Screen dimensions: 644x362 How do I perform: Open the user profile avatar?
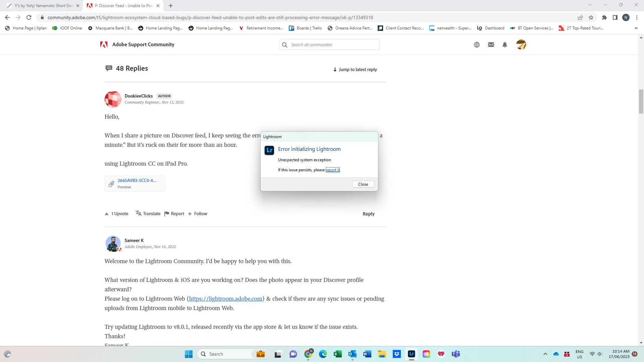521,45
